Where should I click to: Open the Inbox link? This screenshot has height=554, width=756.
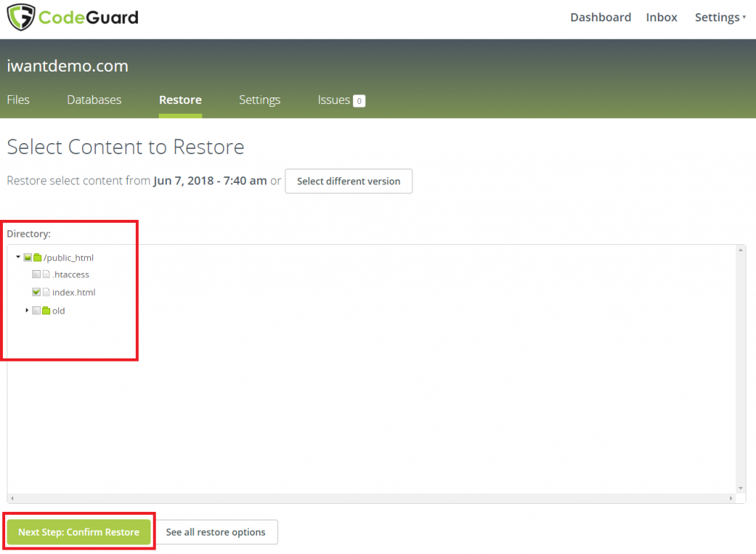tap(661, 18)
